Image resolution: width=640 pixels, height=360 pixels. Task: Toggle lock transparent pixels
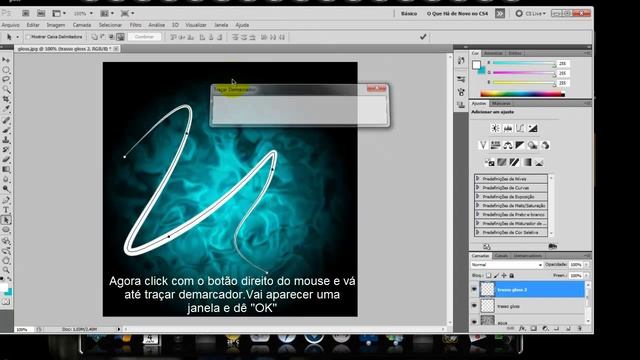[489, 276]
